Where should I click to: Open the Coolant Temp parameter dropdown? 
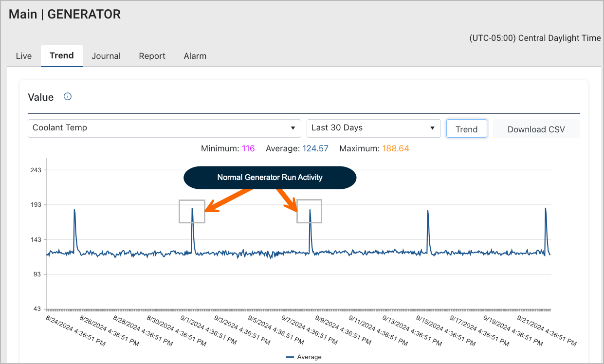coord(165,128)
